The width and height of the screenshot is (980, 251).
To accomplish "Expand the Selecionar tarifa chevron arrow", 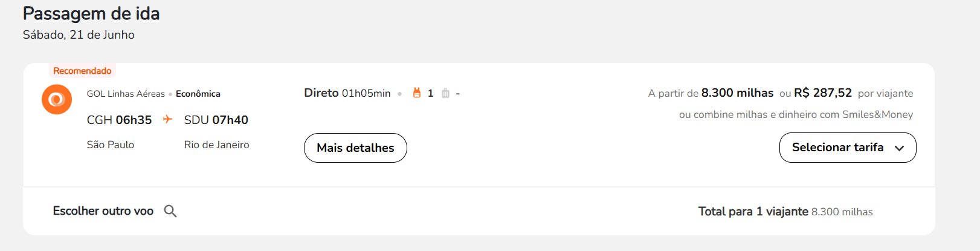I will pos(899,148).
